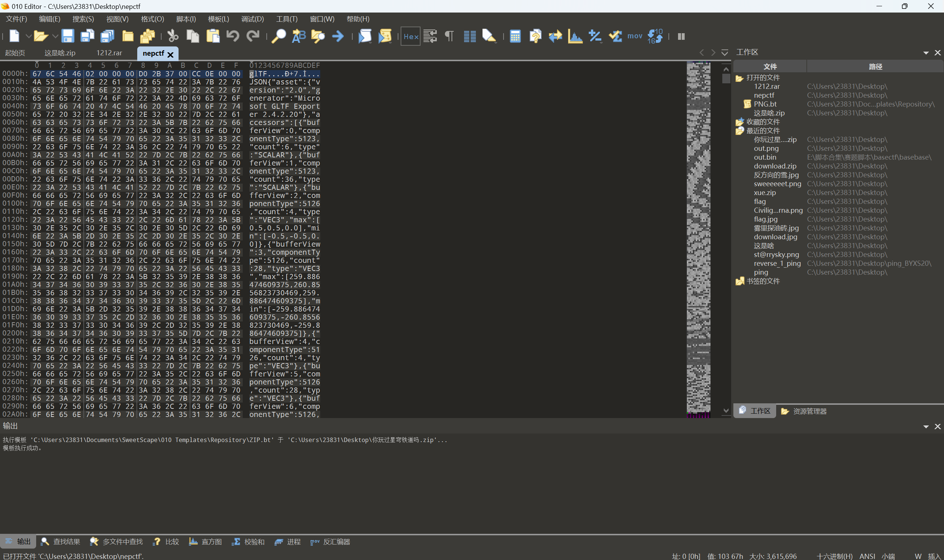Switch to the 这是啥.zip tab
This screenshot has width=944, height=560.
60,53
